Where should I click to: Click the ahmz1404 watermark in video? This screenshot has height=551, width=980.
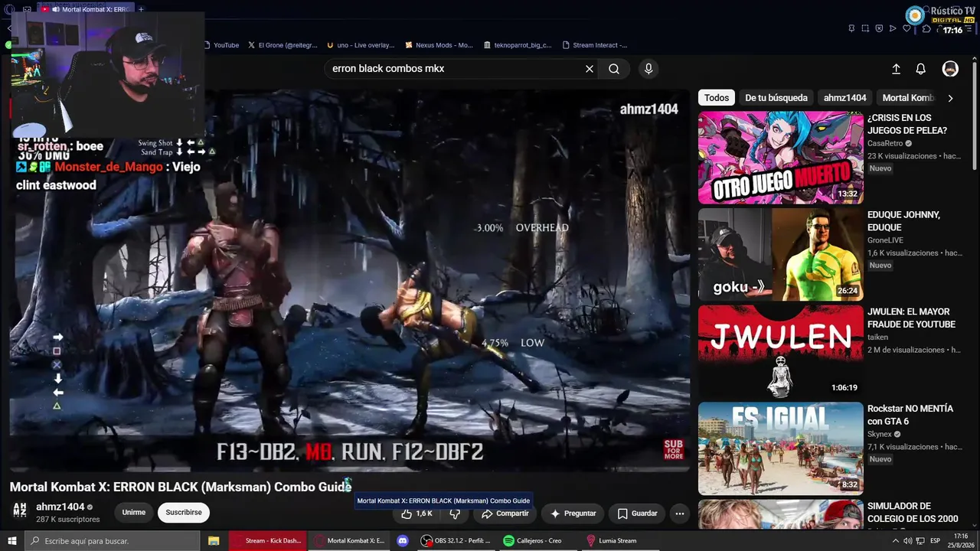pyautogui.click(x=649, y=109)
